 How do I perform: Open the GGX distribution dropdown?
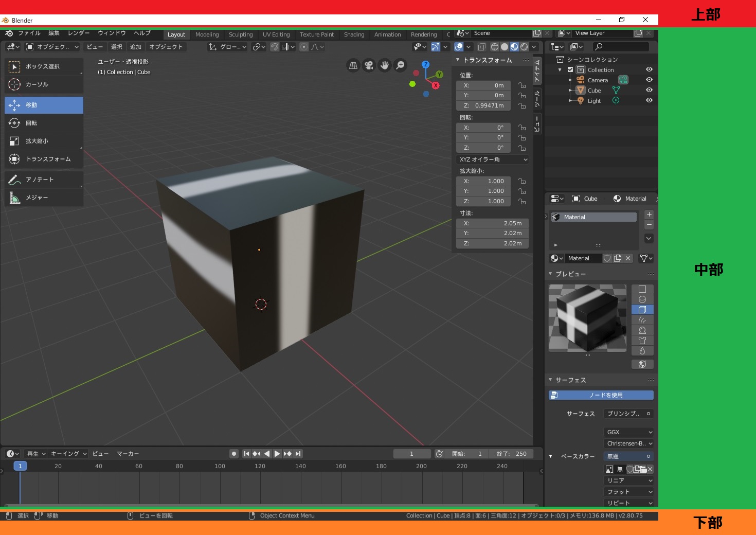tap(628, 432)
